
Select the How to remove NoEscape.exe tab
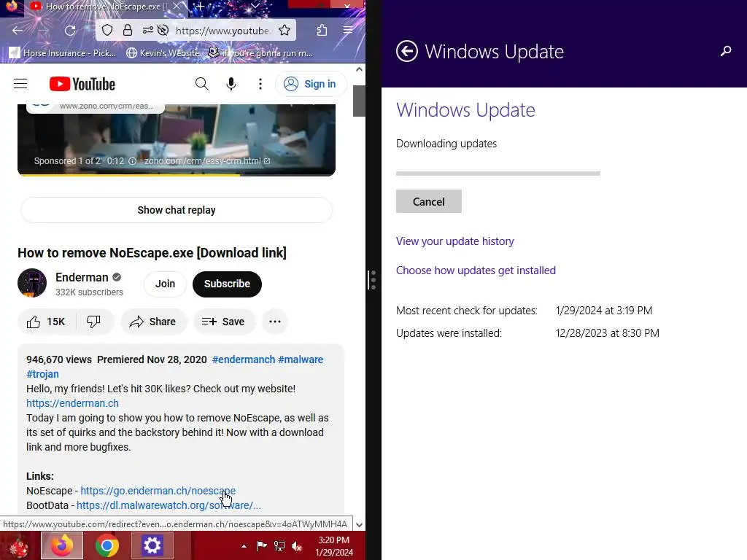point(99,7)
